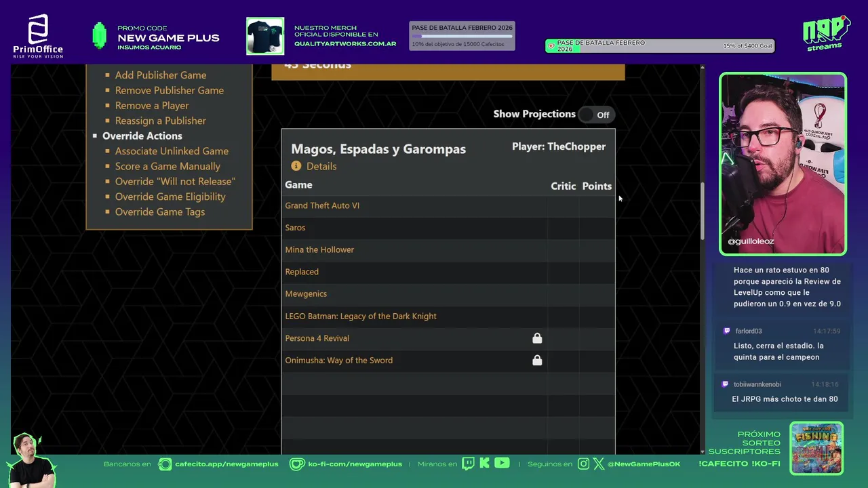Click the Magos, Espadas y Garompas publisher title

(378, 149)
